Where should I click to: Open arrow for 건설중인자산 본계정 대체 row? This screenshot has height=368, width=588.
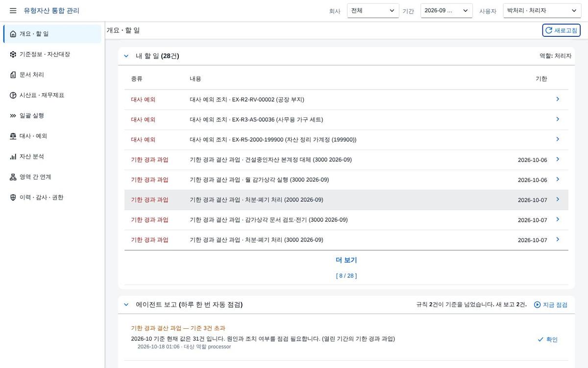(558, 159)
